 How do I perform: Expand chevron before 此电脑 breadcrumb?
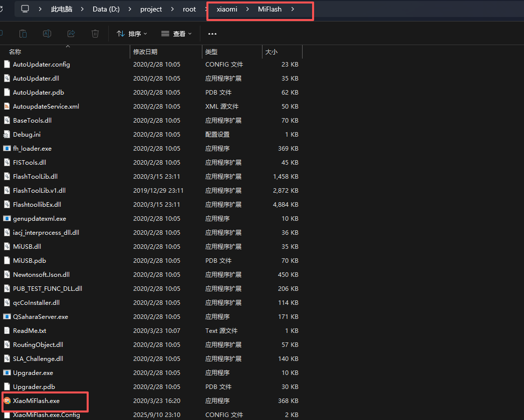click(x=40, y=10)
